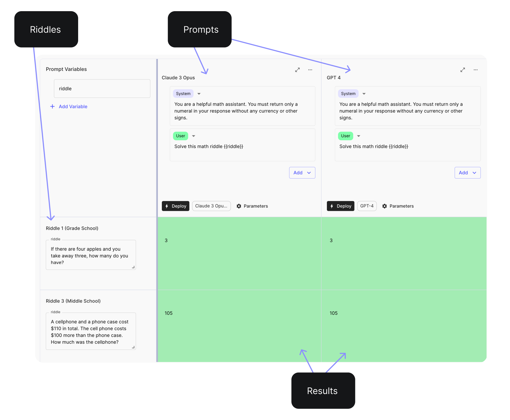This screenshot has height=420, width=510.
Task: Edit the Riddle 1 apples riddle text box
Action: coord(91,255)
